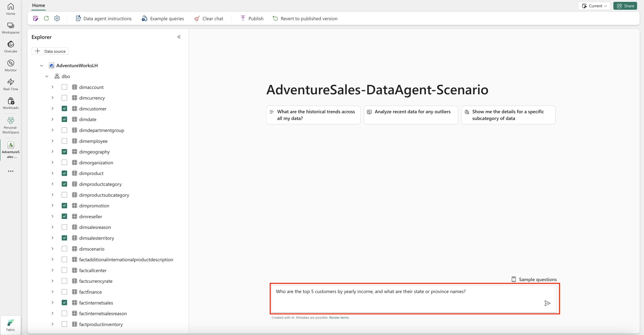Open the settings gear in the toolbar

[x=57, y=19]
